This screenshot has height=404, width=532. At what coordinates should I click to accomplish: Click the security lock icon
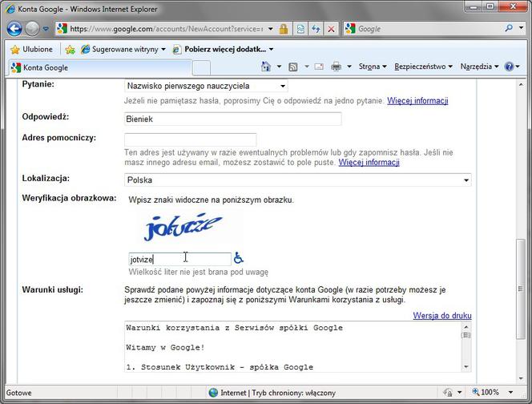284,29
